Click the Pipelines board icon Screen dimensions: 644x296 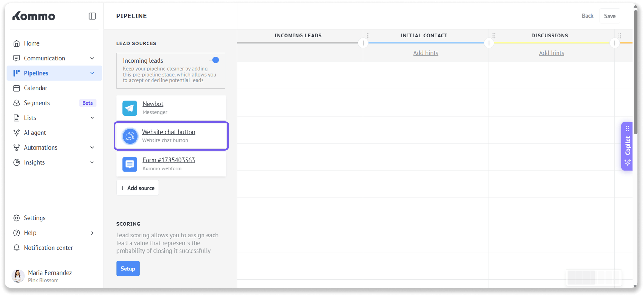(17, 73)
